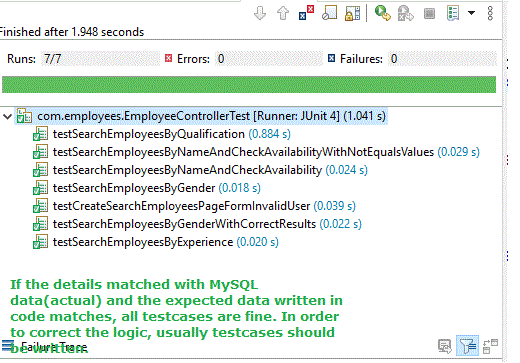
Task: Open test run history dropdown arrow
Action: (x=471, y=13)
